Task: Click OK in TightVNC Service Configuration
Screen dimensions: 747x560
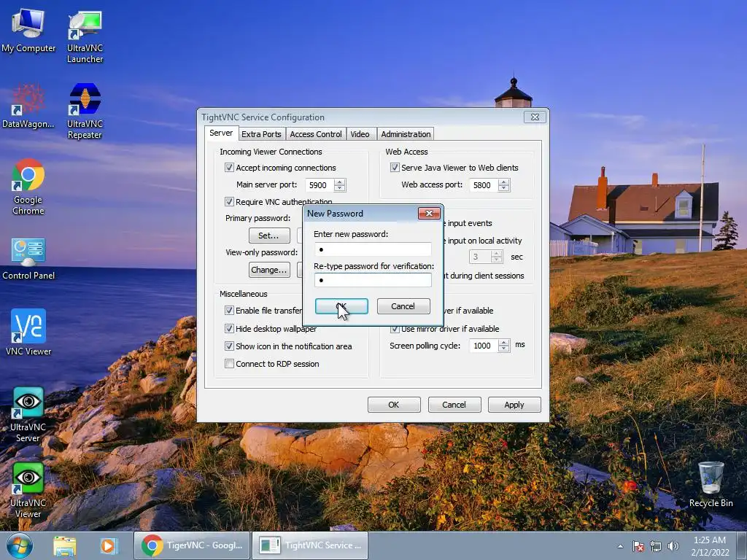Action: pyautogui.click(x=394, y=405)
